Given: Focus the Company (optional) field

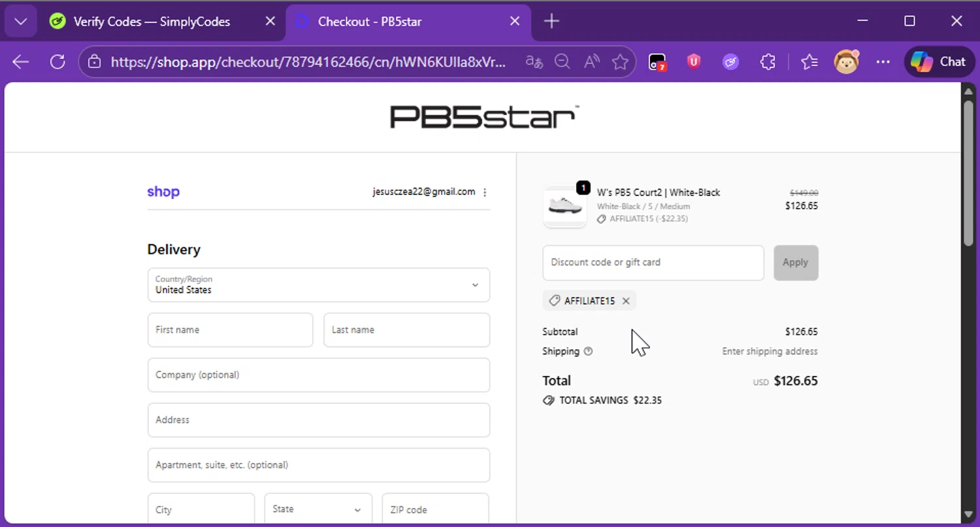Looking at the screenshot, I should coord(319,375).
